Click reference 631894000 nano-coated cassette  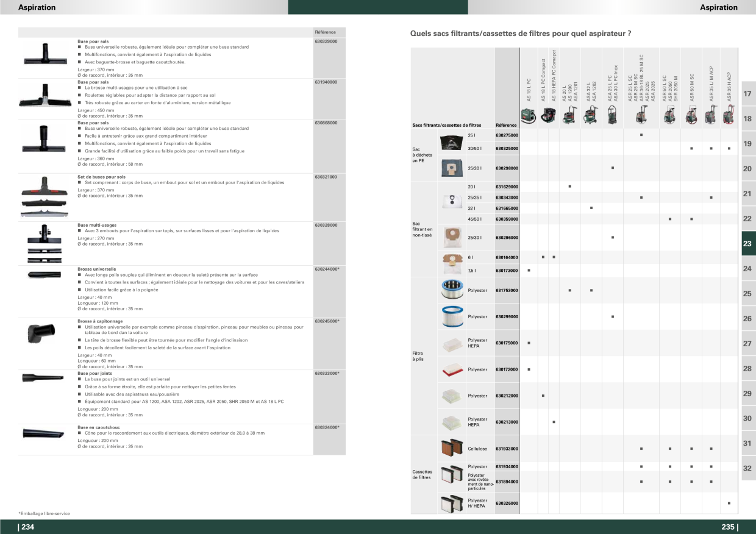pos(507,482)
